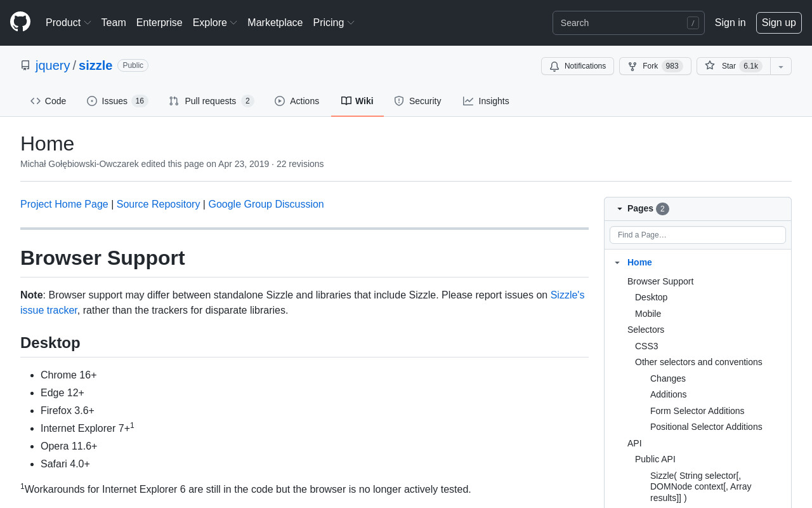Click the fork icon in Fork button
The width and height of the screenshot is (812, 508).
tap(632, 66)
